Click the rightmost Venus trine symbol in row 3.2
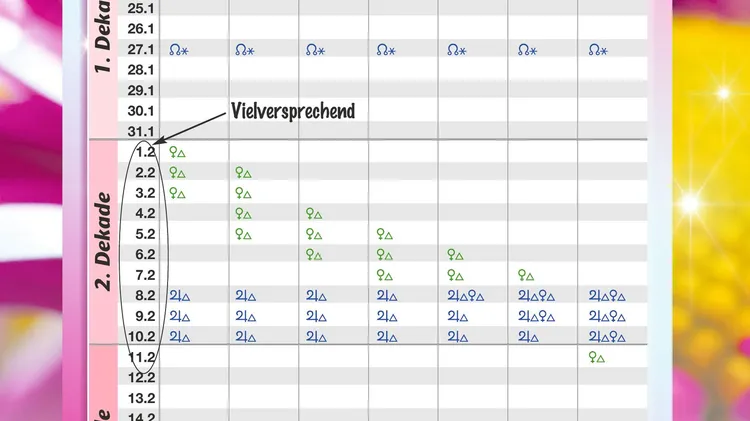 click(243, 193)
